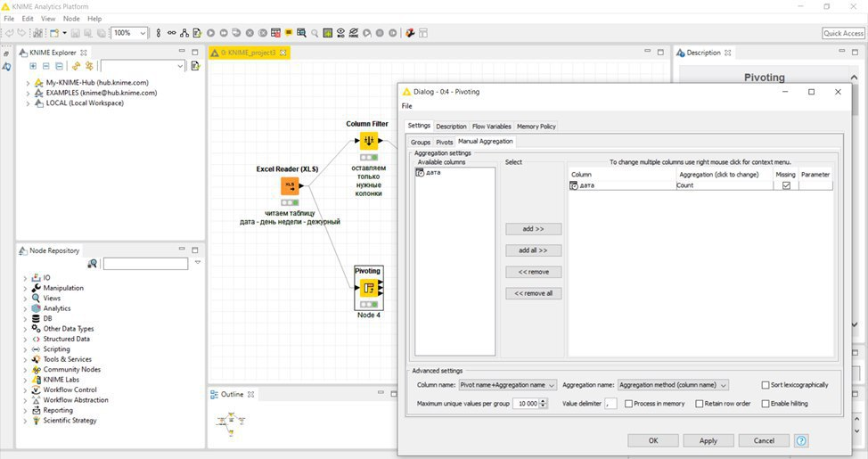The image size is (868, 459).
Task: Click the Outline workflow thumbnail
Action: 231,424
